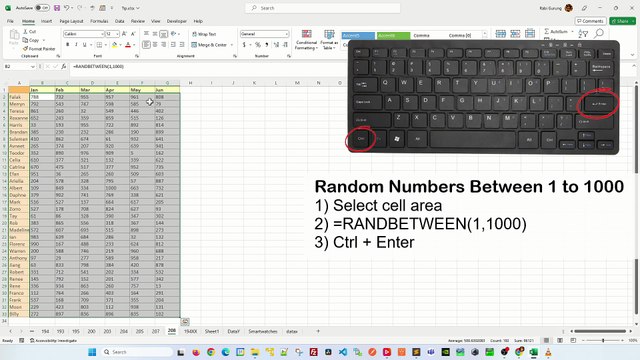Copy the selection with the Copy button
Viewport: 640px width, 360px height.
[x=31, y=40]
